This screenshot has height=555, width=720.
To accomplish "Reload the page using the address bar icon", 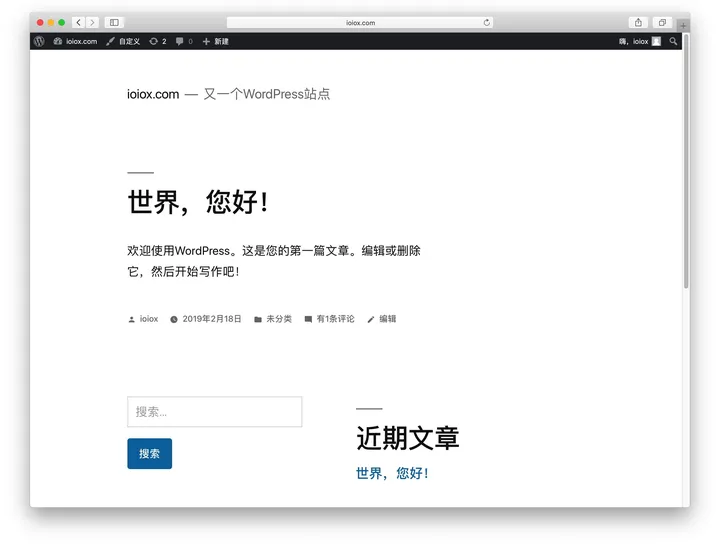I will pyautogui.click(x=487, y=22).
